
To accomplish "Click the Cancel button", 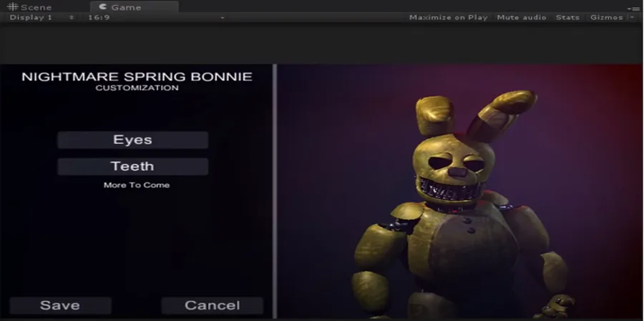I will coord(213,305).
